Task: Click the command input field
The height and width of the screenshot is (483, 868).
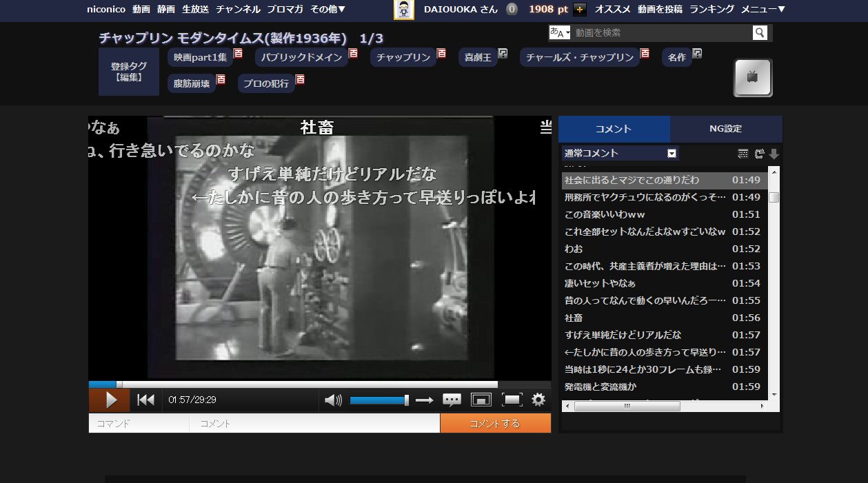Action: coord(139,424)
